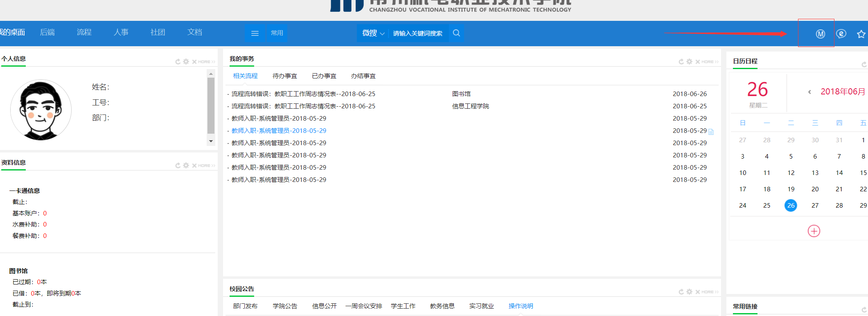Click the search magnifier icon

pyautogui.click(x=456, y=33)
